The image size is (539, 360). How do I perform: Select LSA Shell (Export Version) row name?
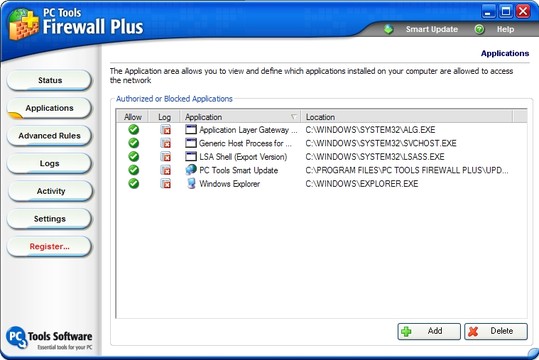click(243, 157)
